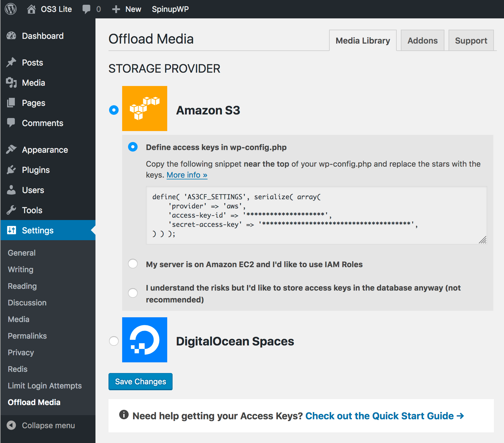Select the Amazon S3 provider radio button

pos(114,110)
